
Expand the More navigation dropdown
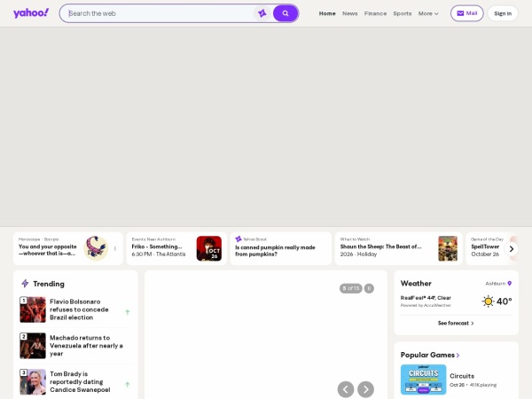click(428, 13)
